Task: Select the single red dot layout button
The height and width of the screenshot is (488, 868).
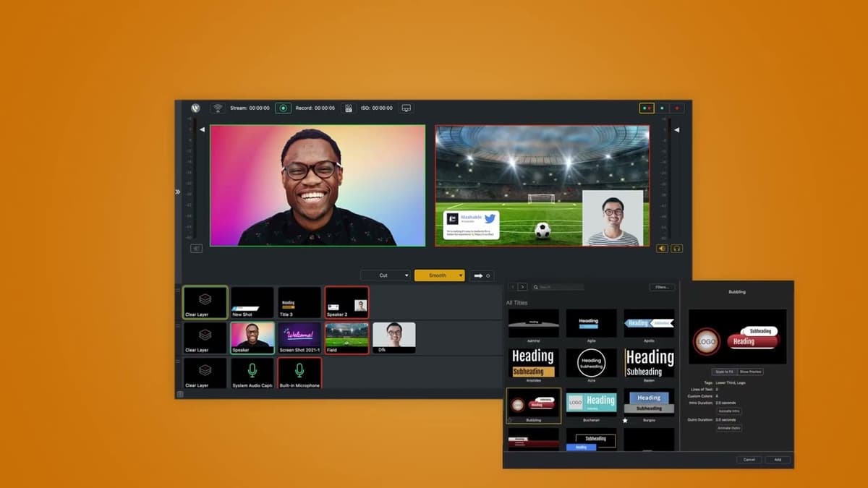Action: point(677,108)
